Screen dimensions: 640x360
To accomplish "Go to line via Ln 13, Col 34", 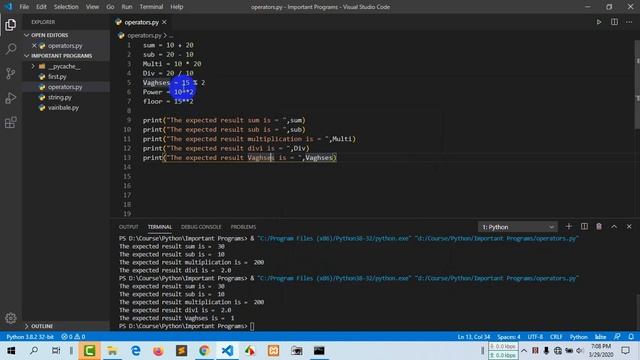I will [x=473, y=337].
